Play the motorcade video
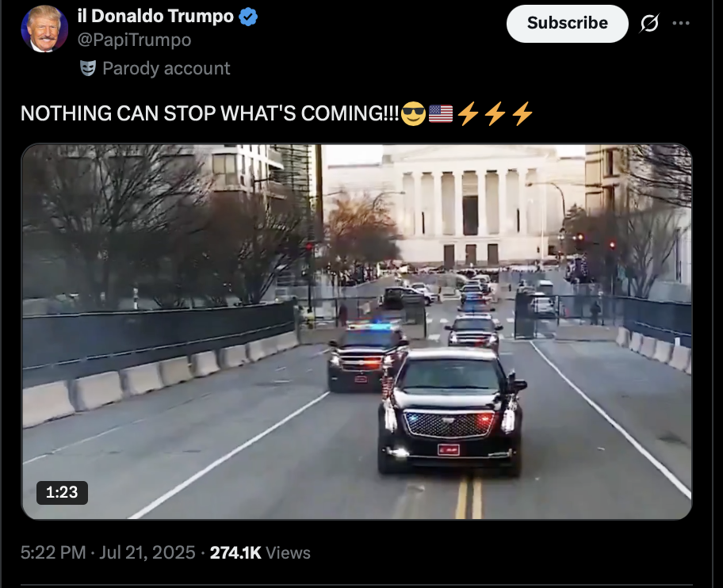 357,331
